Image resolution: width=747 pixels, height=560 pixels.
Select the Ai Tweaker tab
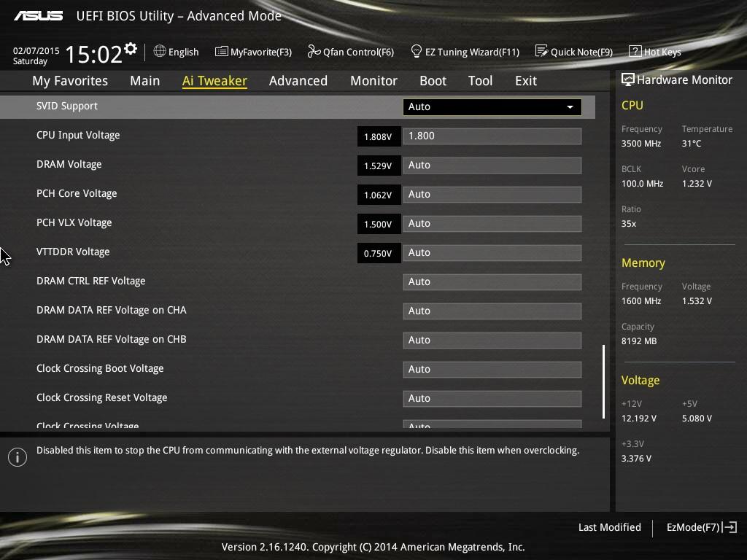[214, 81]
